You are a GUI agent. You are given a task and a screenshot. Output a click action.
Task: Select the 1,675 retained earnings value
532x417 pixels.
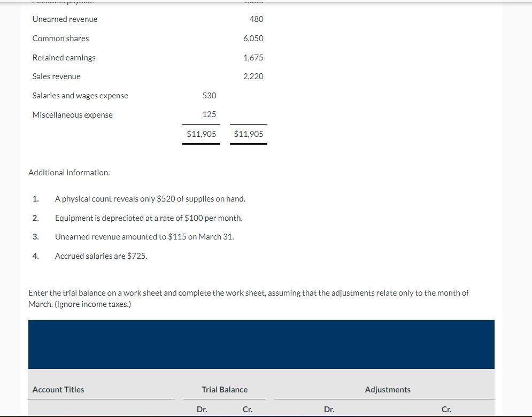(253, 58)
